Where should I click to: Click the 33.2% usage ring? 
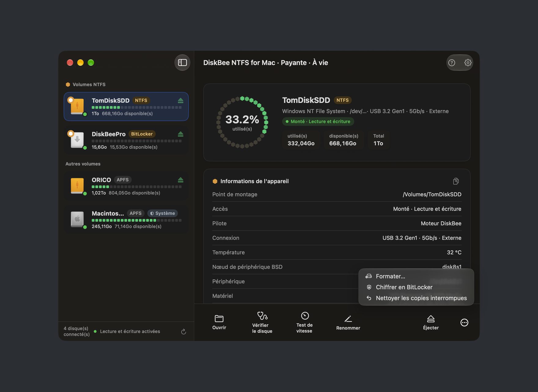point(242,122)
